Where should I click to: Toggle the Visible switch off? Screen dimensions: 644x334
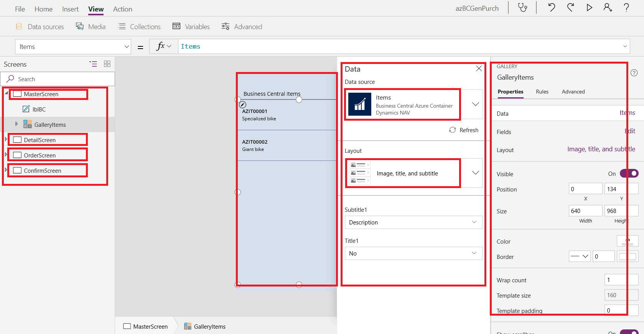629,174
